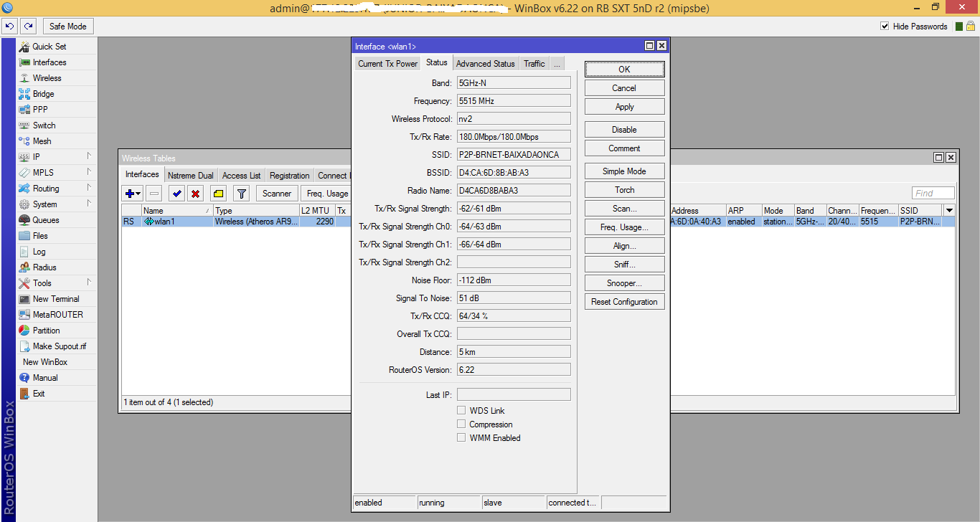Open the Queues sidebar item
The height and width of the screenshot is (522, 980).
46,220
